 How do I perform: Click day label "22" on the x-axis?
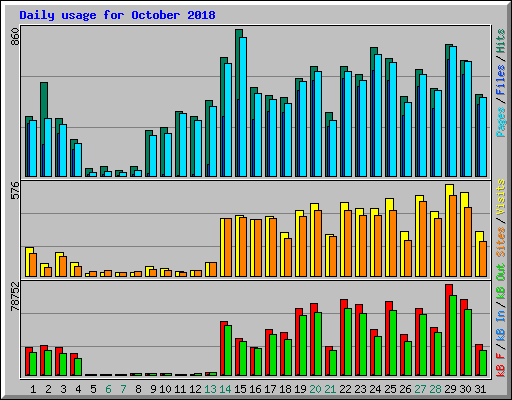click(345, 389)
